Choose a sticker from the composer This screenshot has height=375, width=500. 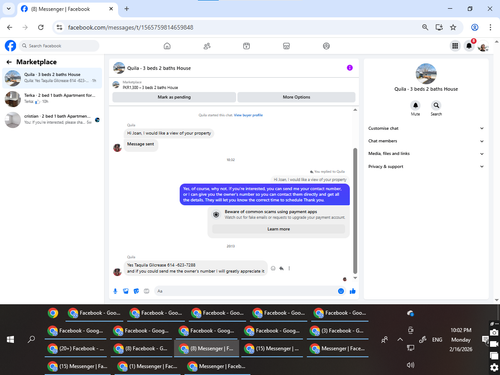(136, 291)
